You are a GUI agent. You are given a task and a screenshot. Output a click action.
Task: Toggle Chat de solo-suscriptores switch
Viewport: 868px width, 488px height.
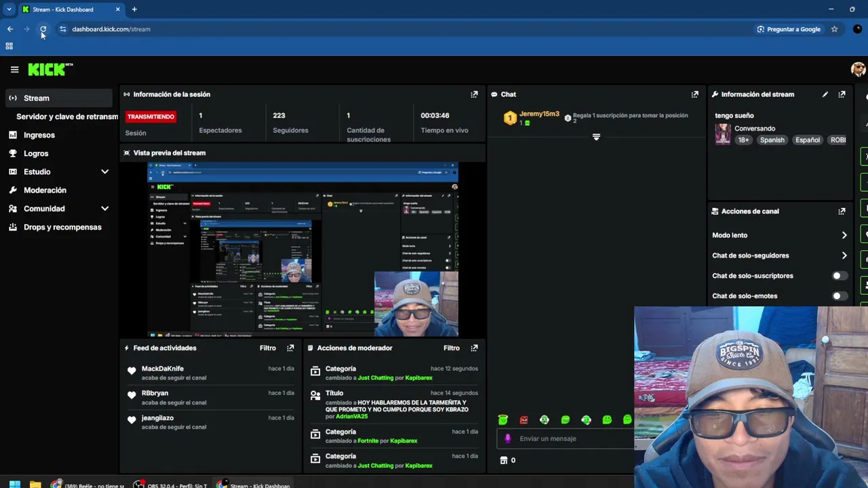840,276
